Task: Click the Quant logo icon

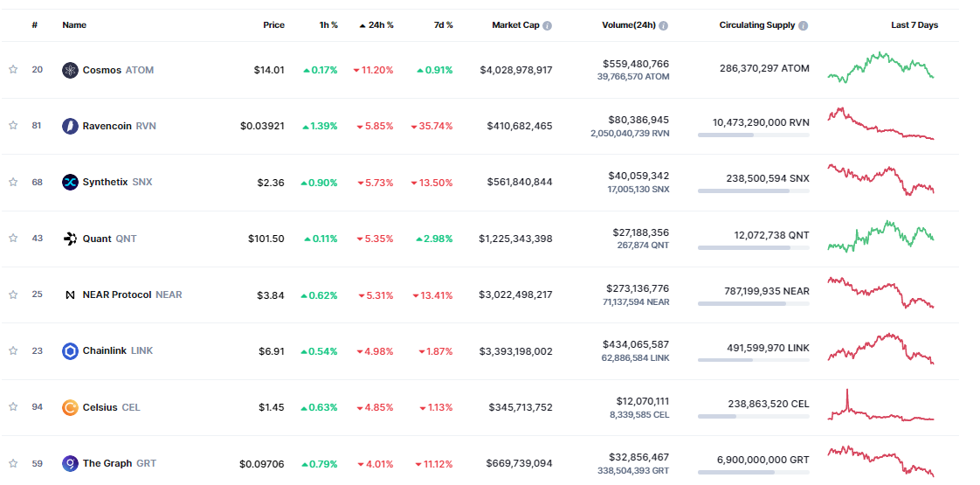Action: [70, 239]
